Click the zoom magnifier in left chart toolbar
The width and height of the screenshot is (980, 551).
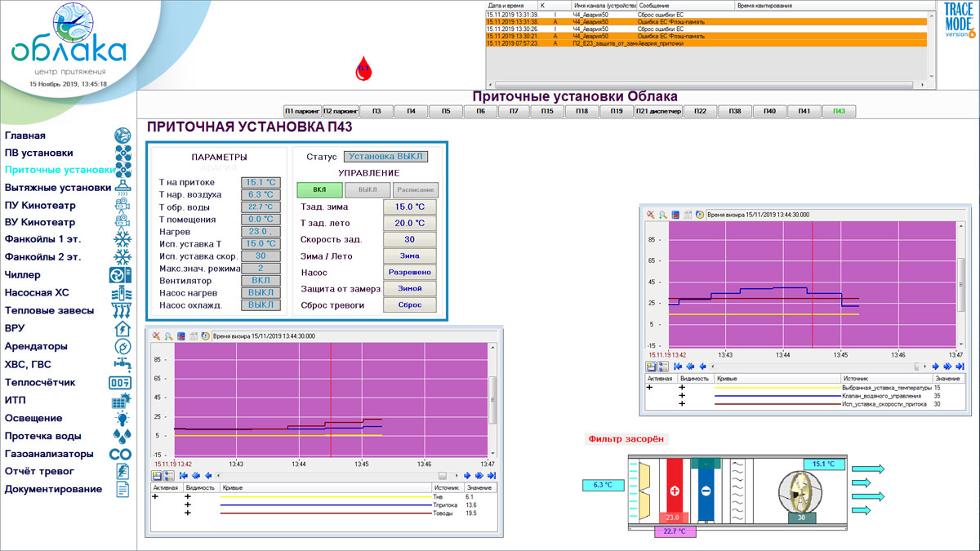click(x=169, y=335)
